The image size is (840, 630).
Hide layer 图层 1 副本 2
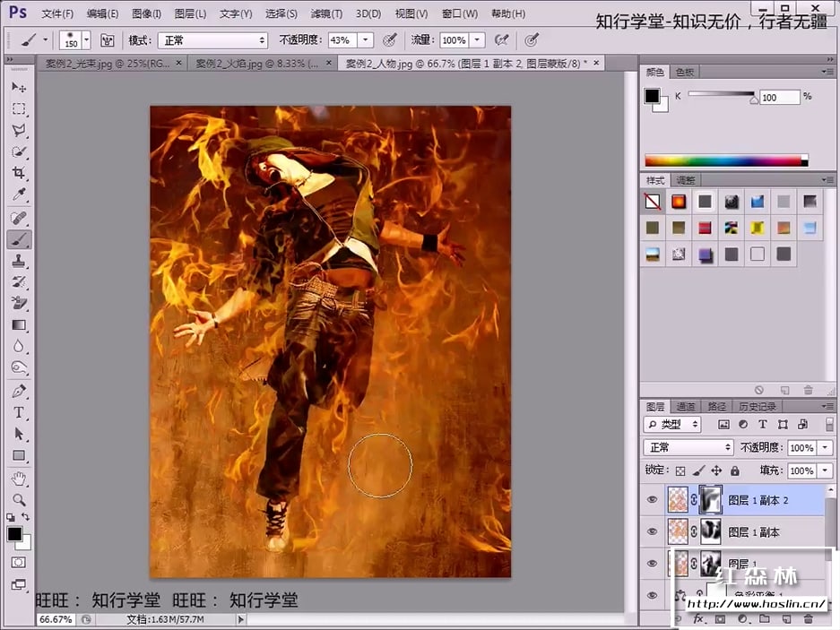click(652, 499)
